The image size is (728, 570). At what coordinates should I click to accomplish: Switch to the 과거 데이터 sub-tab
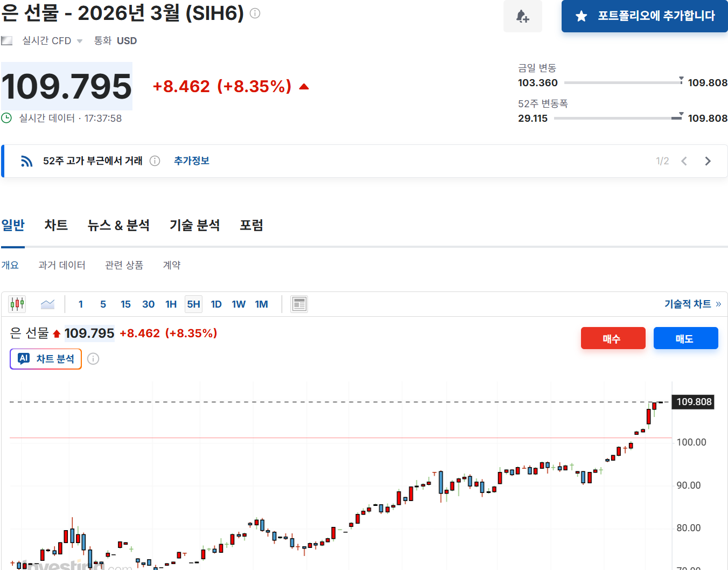tap(62, 265)
